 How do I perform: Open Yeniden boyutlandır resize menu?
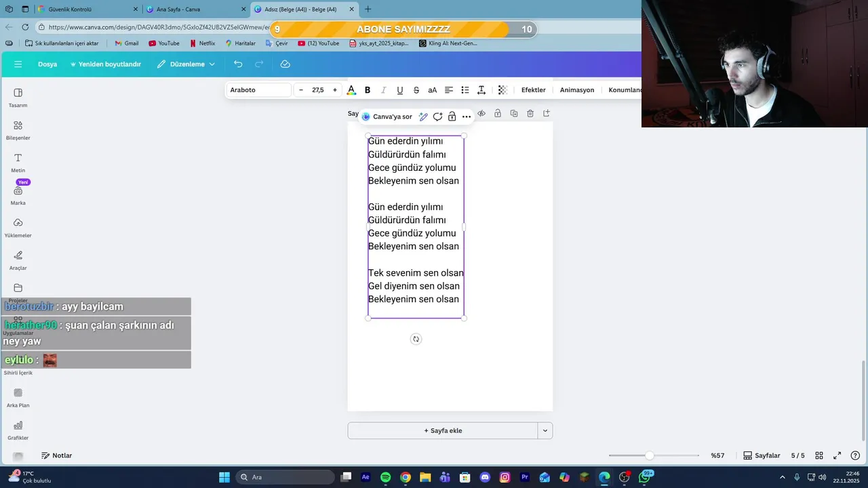[105, 64]
